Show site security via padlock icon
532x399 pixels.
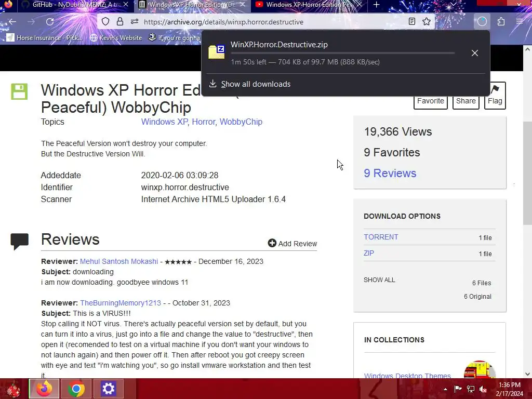pos(120,22)
